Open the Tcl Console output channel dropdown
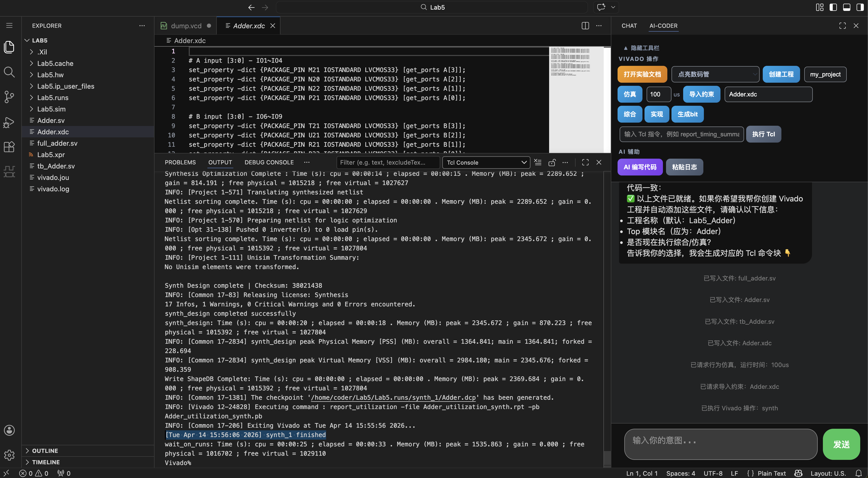 [486, 162]
